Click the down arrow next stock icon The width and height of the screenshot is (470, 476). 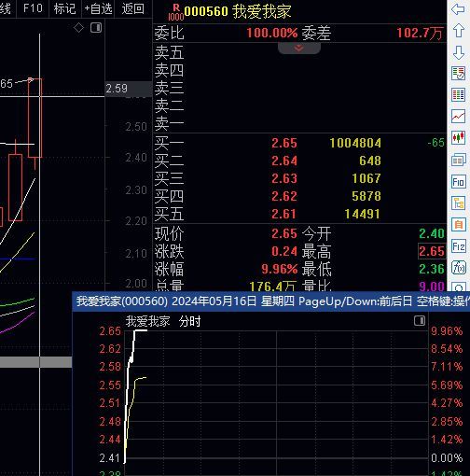459,52
